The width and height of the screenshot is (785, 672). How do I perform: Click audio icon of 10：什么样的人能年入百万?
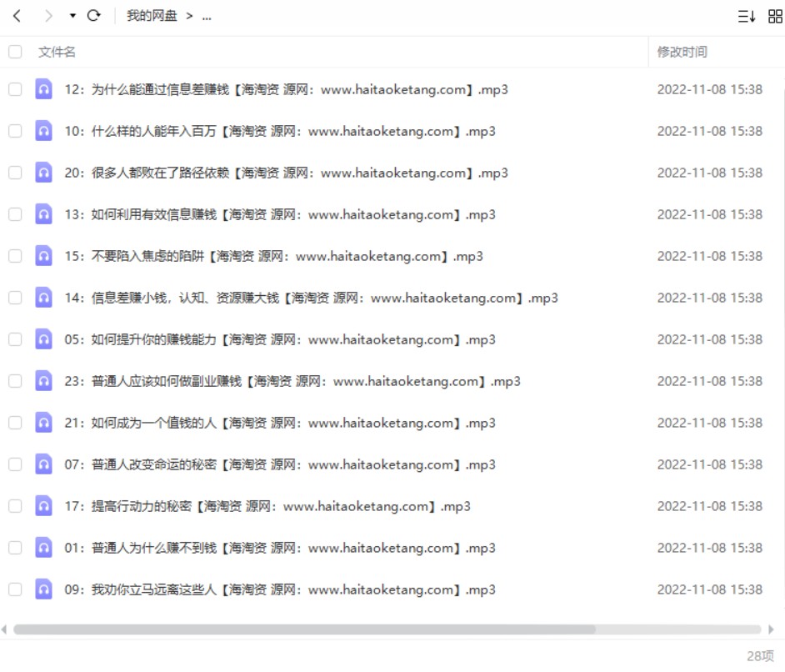tap(43, 131)
